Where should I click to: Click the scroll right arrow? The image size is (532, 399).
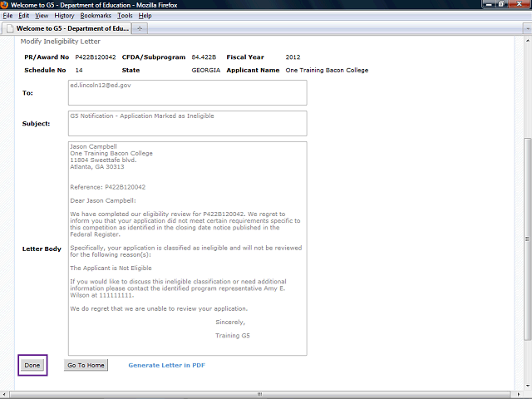[x=519, y=395]
